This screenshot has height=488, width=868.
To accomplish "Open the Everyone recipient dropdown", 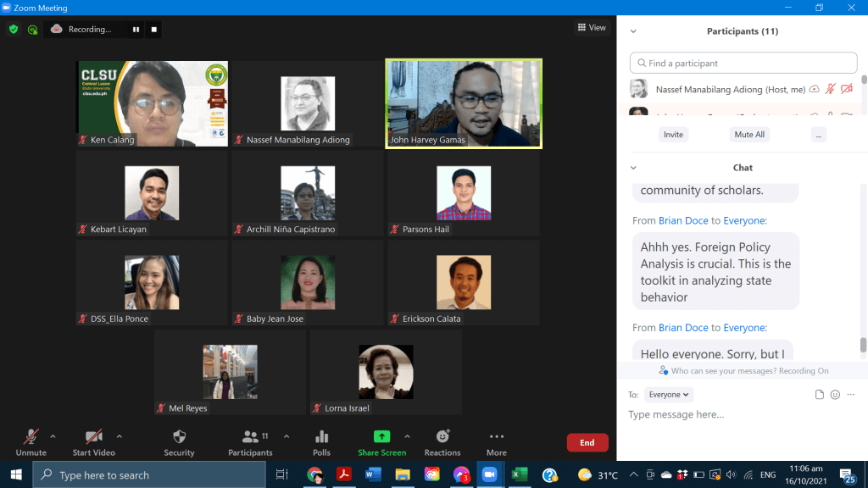I will pos(669,395).
